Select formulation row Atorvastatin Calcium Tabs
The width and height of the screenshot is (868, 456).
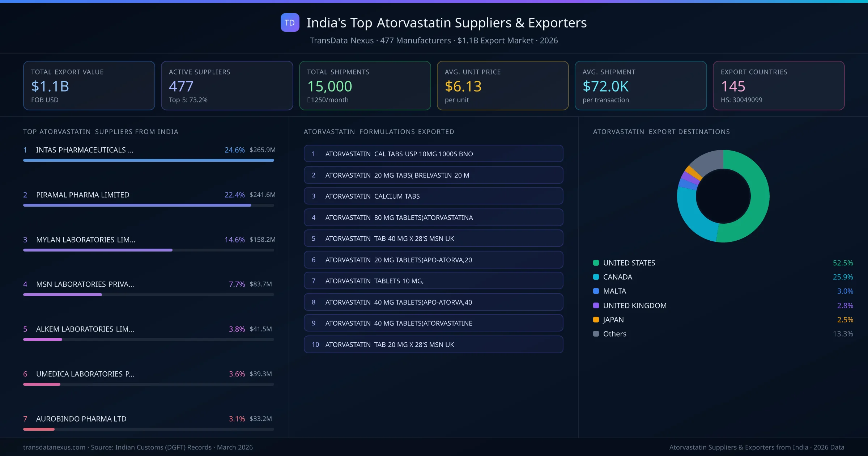click(x=433, y=196)
